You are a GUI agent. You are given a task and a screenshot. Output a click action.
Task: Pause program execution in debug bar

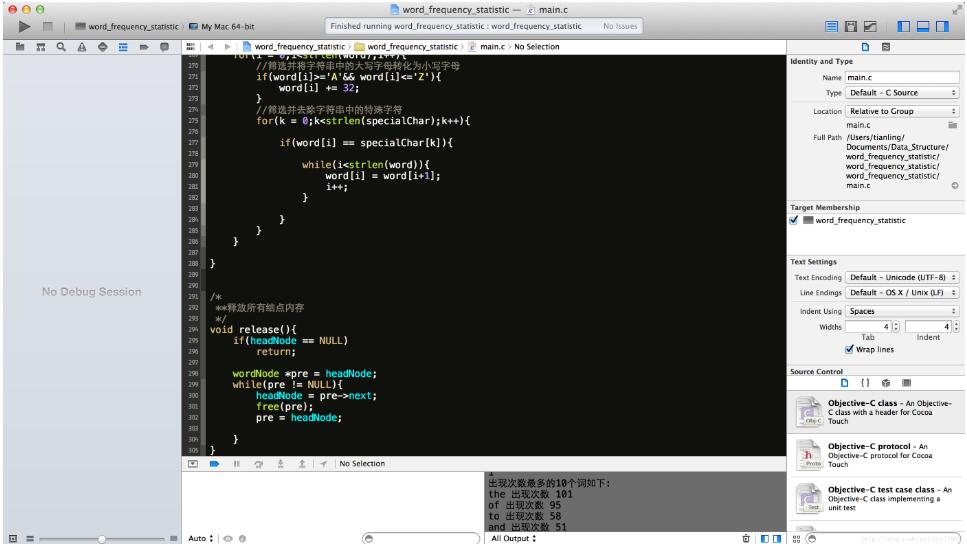pyautogui.click(x=236, y=464)
